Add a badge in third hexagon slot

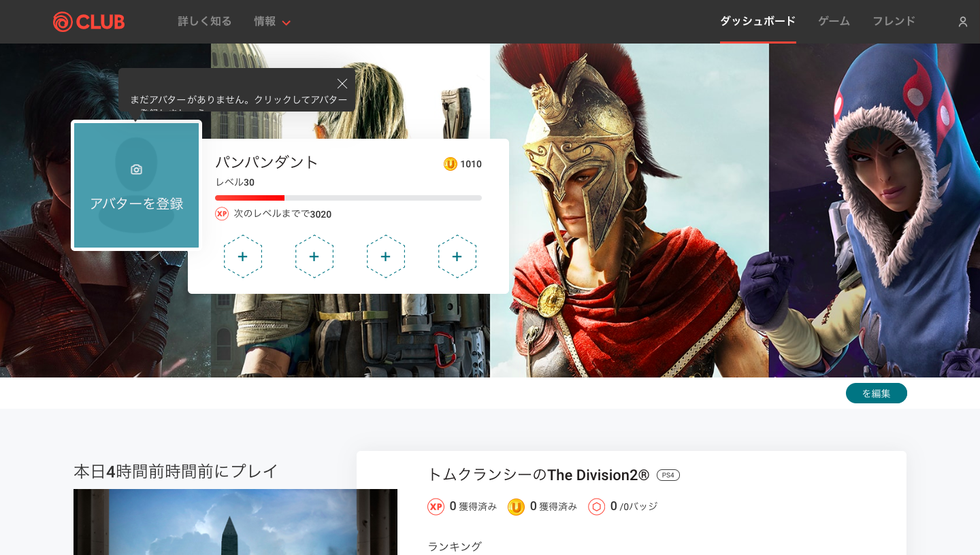point(386,256)
